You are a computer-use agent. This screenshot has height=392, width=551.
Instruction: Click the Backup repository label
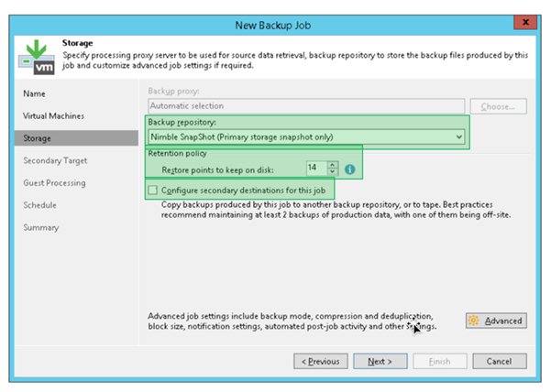(x=182, y=122)
